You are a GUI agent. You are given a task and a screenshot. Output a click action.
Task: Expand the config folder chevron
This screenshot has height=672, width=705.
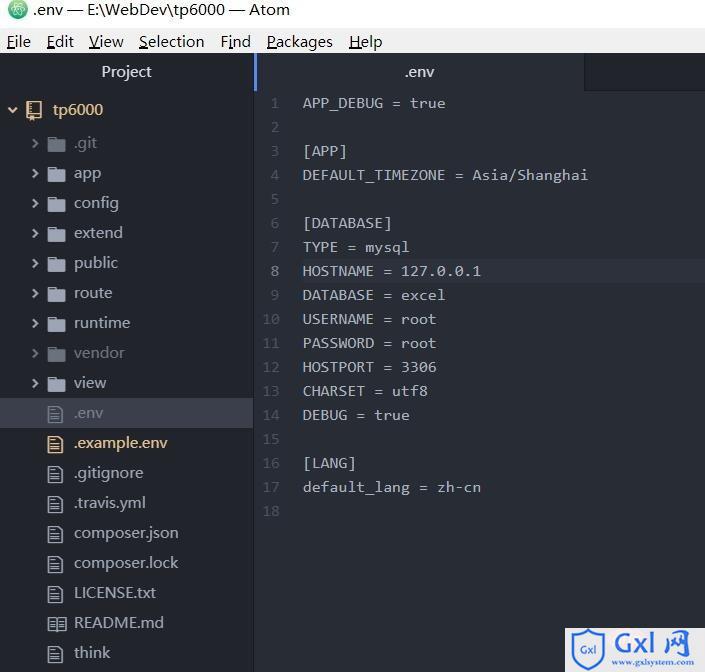coord(35,203)
